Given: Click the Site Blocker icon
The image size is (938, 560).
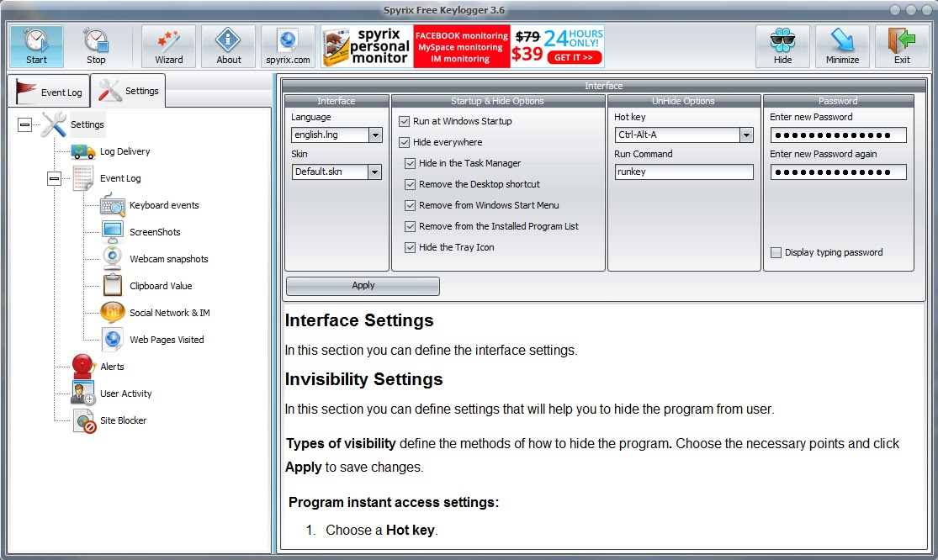Looking at the screenshot, I should 84,420.
